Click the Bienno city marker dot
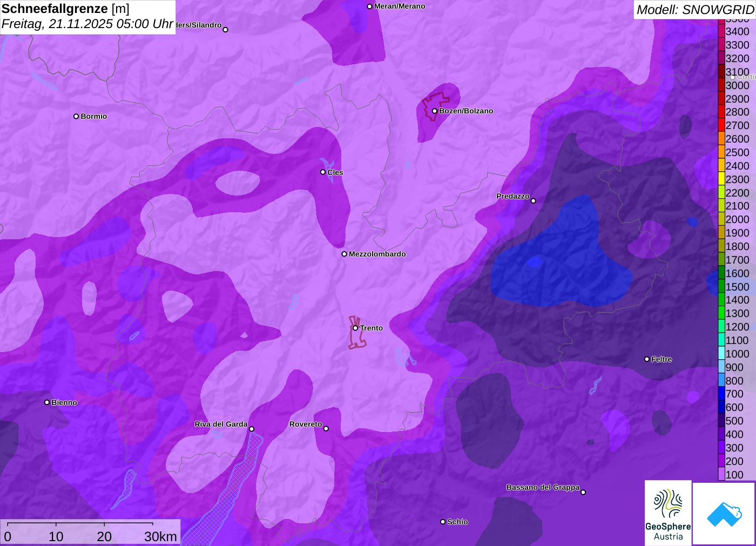The image size is (756, 546). (47, 402)
